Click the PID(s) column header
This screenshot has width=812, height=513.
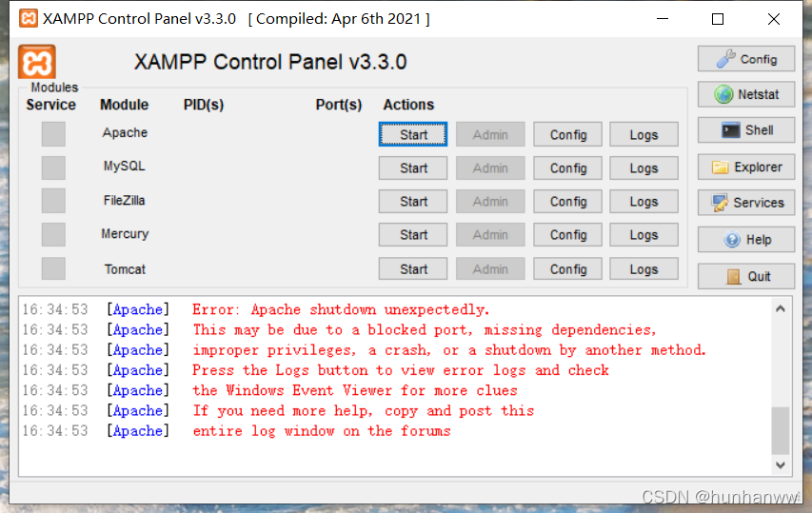tap(204, 105)
